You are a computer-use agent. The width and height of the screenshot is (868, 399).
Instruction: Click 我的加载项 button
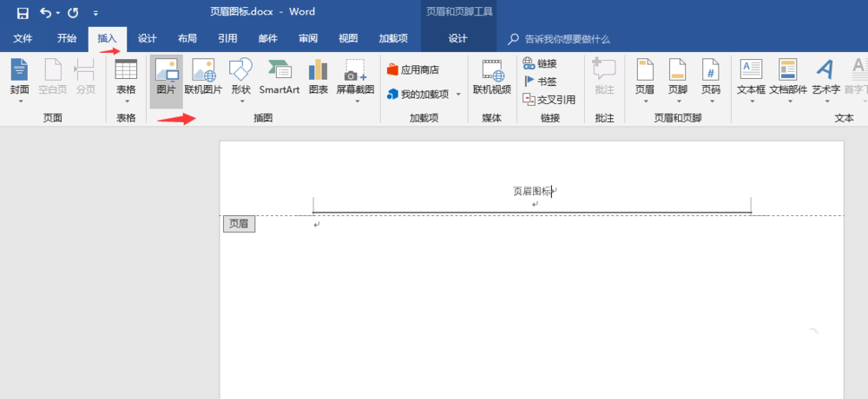click(x=418, y=94)
